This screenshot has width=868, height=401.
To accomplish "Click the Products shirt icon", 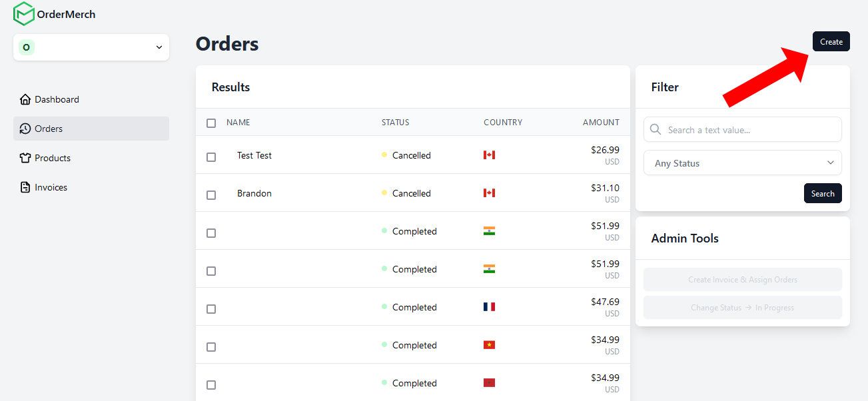I will 25,158.
